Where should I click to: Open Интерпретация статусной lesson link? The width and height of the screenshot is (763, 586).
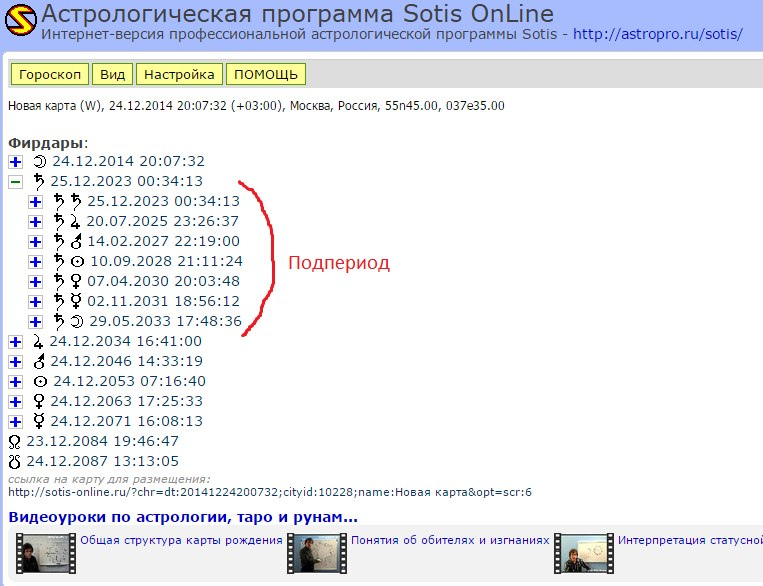(x=690, y=540)
